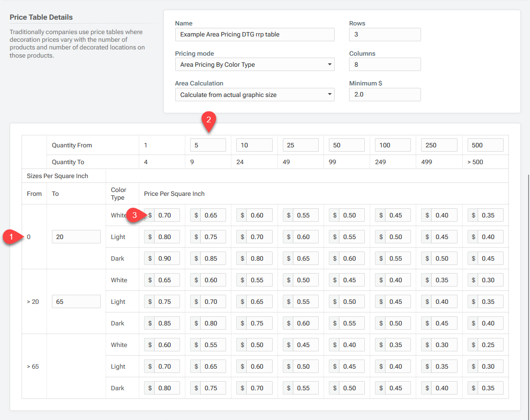Click the Quantity From field showing 5
Screen dimensions: 530x420
click(x=208, y=145)
